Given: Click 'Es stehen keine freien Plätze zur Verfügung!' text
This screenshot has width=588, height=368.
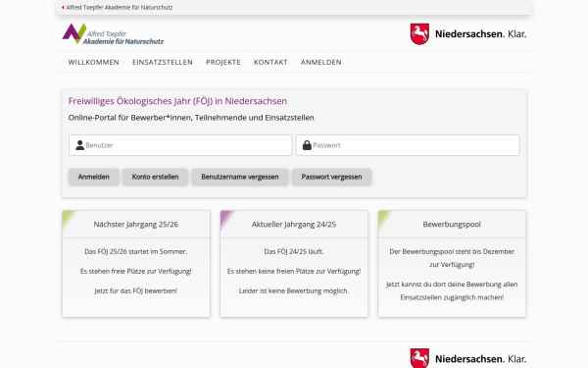Looking at the screenshot, I should 294,272.
